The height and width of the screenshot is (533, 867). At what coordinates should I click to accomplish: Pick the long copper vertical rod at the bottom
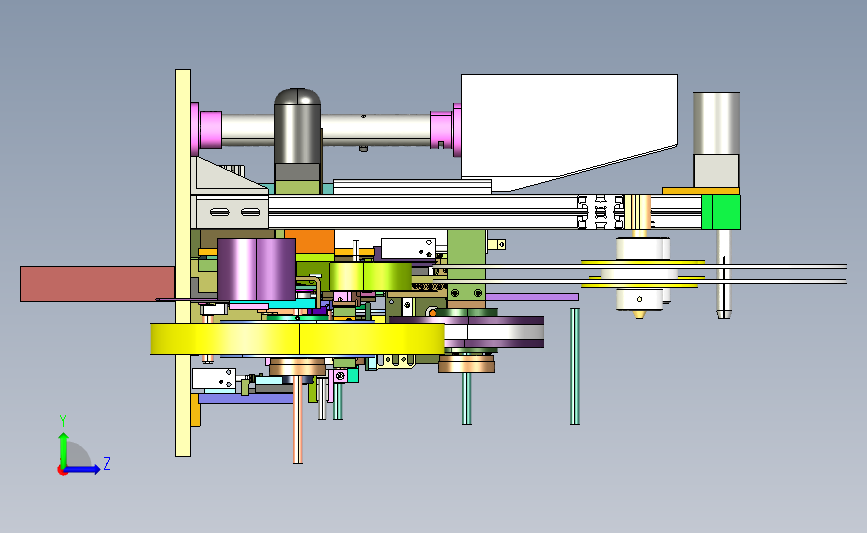click(297, 419)
